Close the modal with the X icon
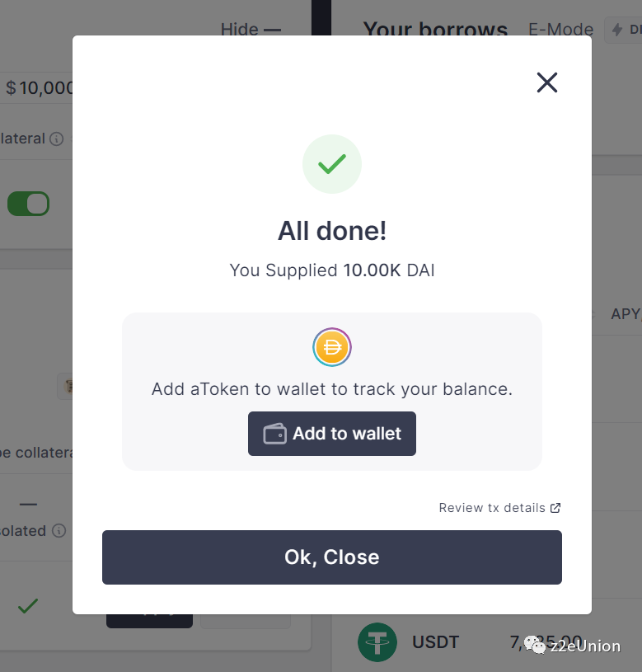The width and height of the screenshot is (642, 672). tap(547, 82)
